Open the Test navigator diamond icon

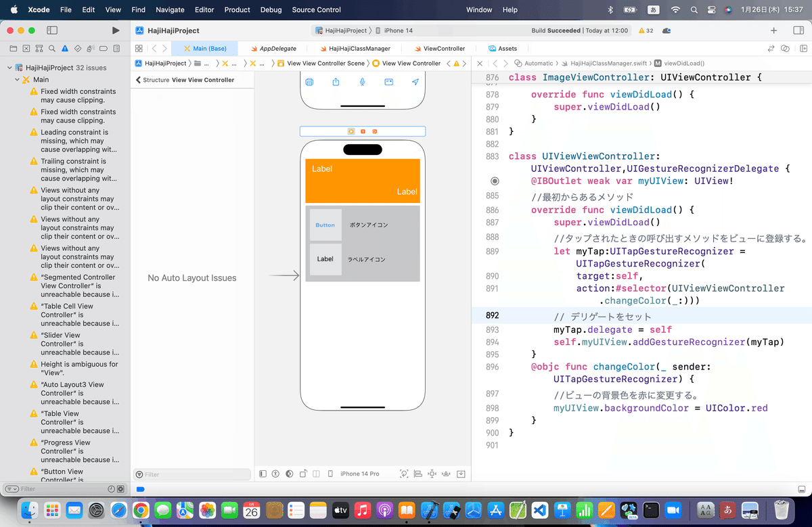(x=78, y=49)
